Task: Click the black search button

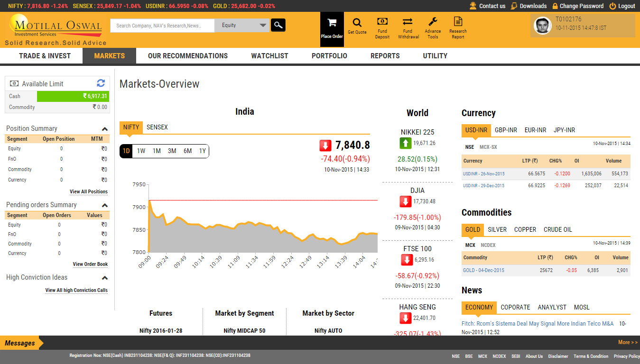Action: [278, 25]
